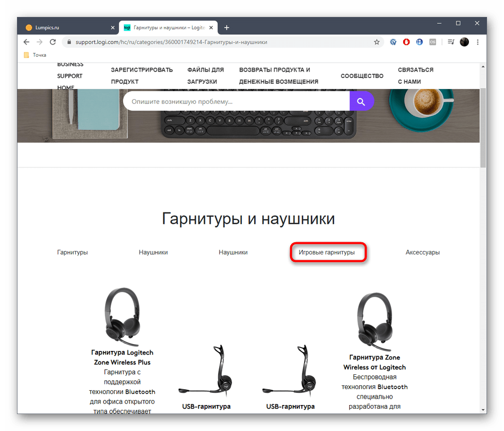
Task: Open СООБЩЕСТВО in the navigation menu
Action: pos(362,76)
